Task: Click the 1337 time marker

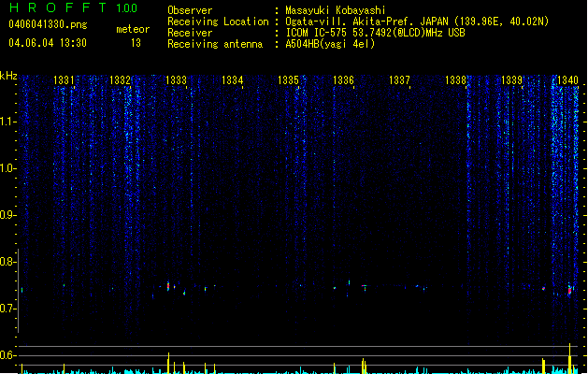Action: pos(399,80)
